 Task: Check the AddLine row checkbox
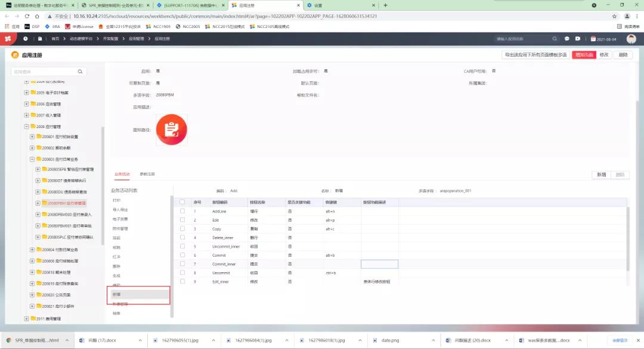(x=182, y=211)
